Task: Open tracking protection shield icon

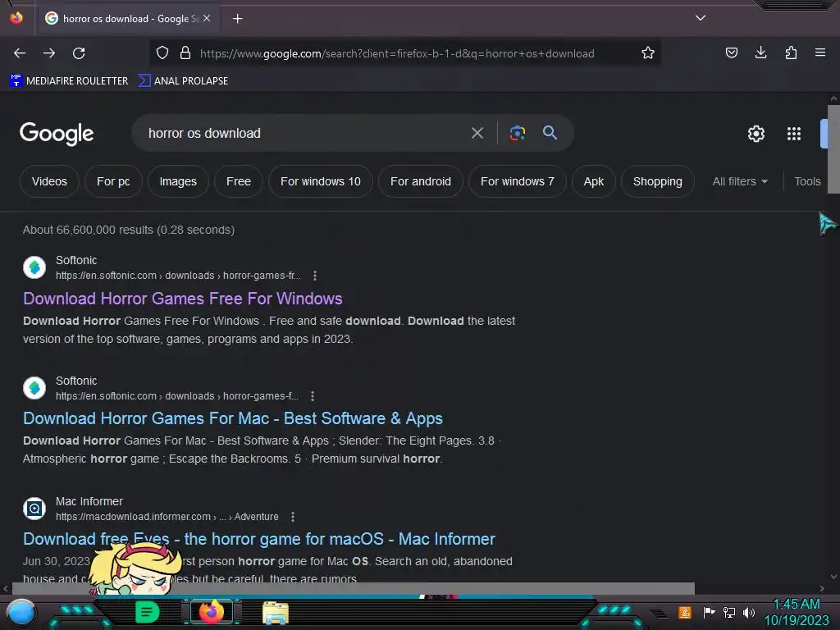Action: (162, 53)
